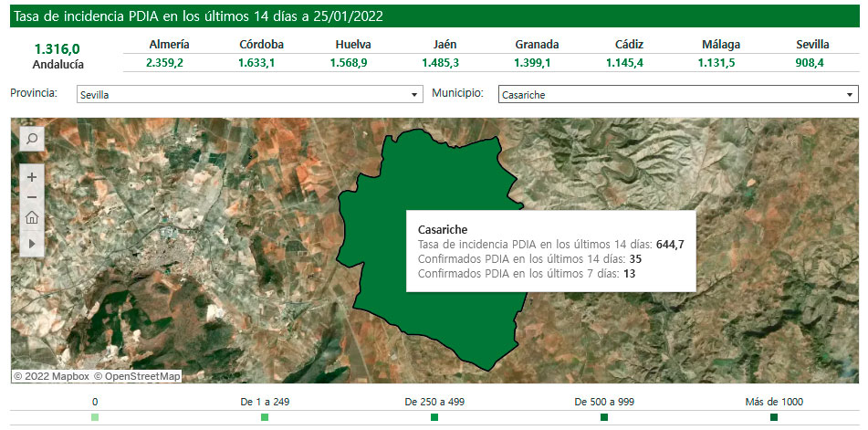Viewport: 868px width, 430px height.
Task: Select the '0' legend color swatch
Action: click(x=95, y=417)
